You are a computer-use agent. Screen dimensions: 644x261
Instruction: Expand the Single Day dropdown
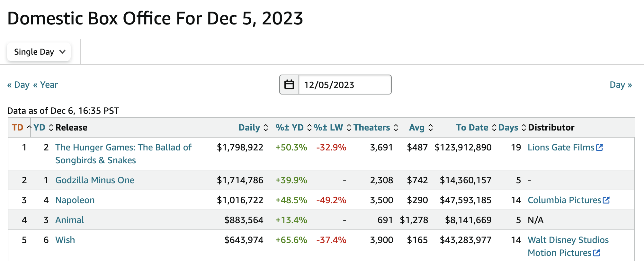tap(39, 52)
